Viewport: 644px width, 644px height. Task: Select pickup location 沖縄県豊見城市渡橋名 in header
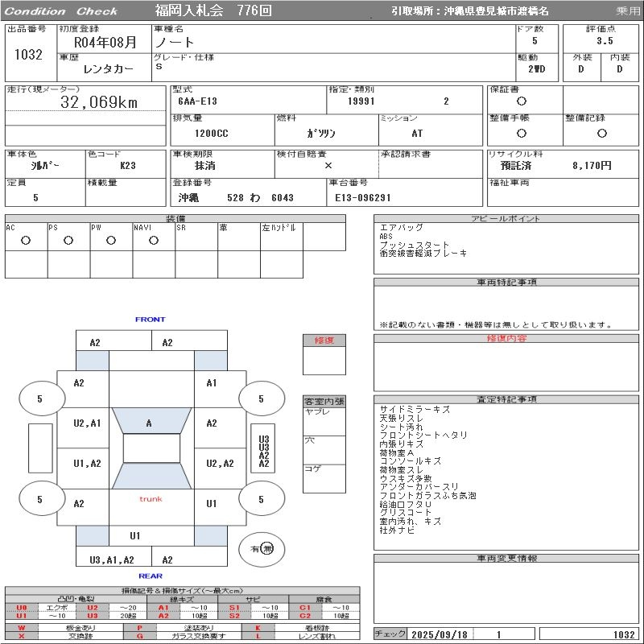pos(496,11)
